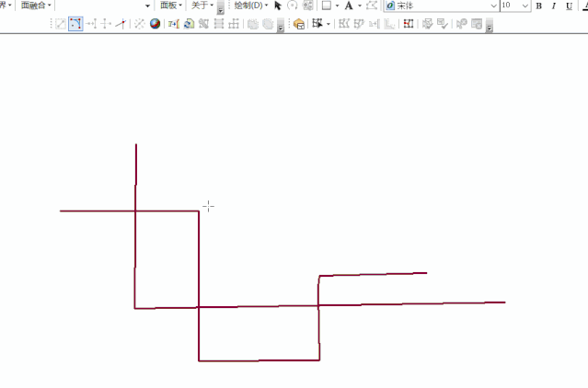Open the orange box catalog icon
Screen dimensions: 588x388
[x=299, y=24]
